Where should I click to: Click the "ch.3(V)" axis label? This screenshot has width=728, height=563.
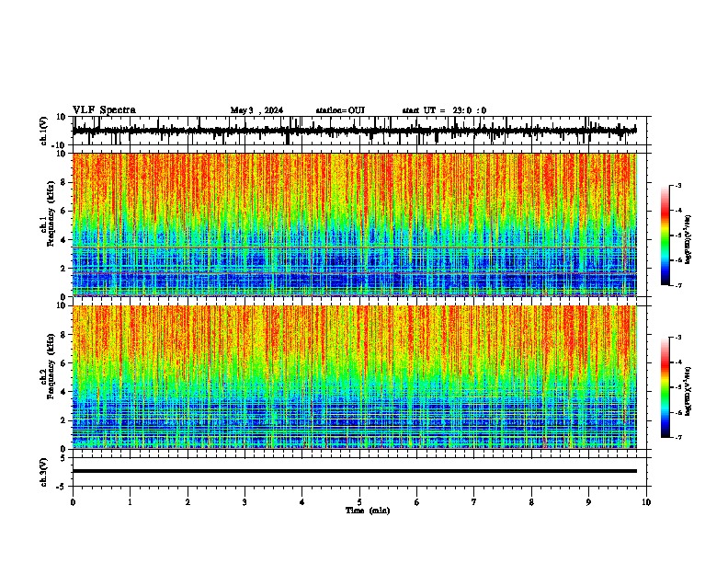click(43, 472)
